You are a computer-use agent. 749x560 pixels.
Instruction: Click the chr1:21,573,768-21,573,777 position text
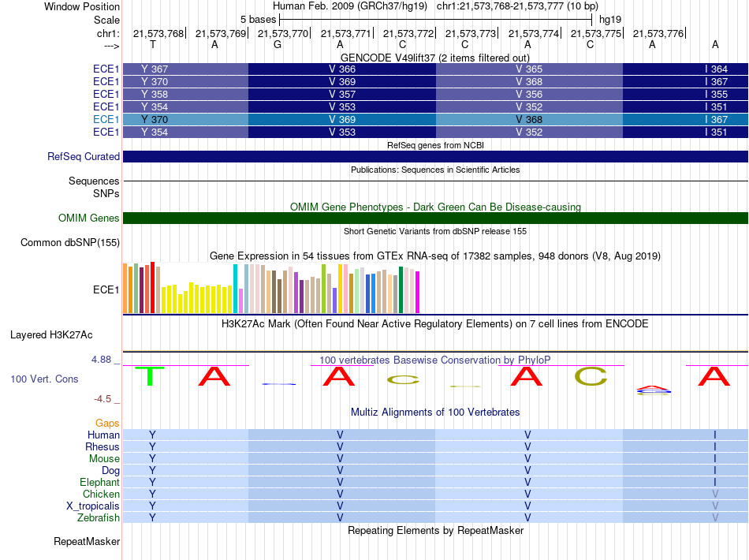pyautogui.click(x=517, y=6)
